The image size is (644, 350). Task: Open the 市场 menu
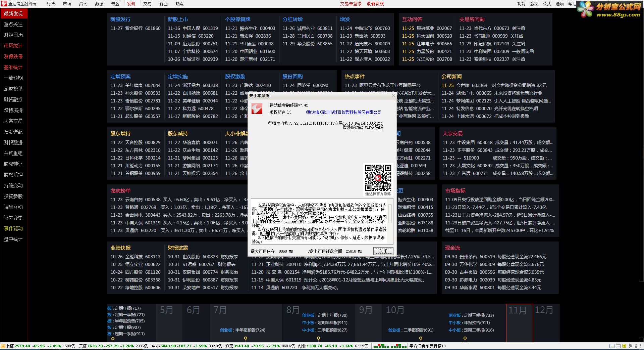tap(67, 4)
